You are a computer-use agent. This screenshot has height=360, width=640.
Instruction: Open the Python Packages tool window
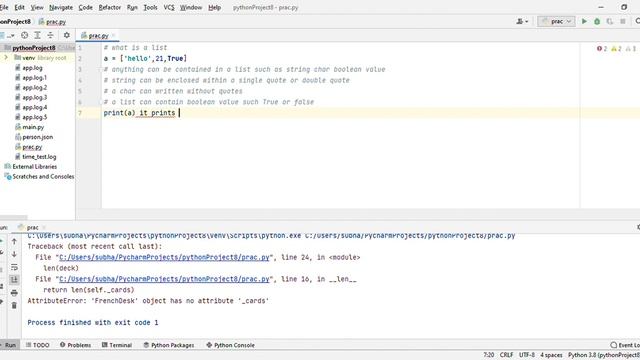(x=169, y=345)
